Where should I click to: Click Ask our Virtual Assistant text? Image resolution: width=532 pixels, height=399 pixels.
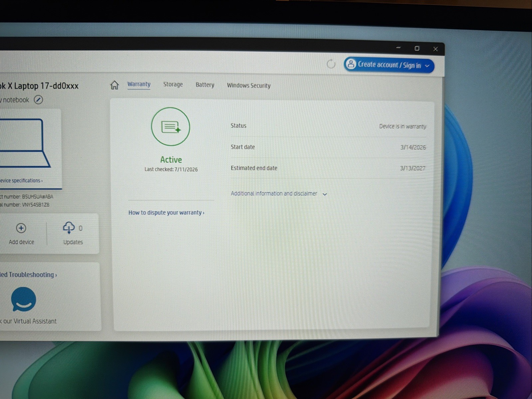(28, 321)
